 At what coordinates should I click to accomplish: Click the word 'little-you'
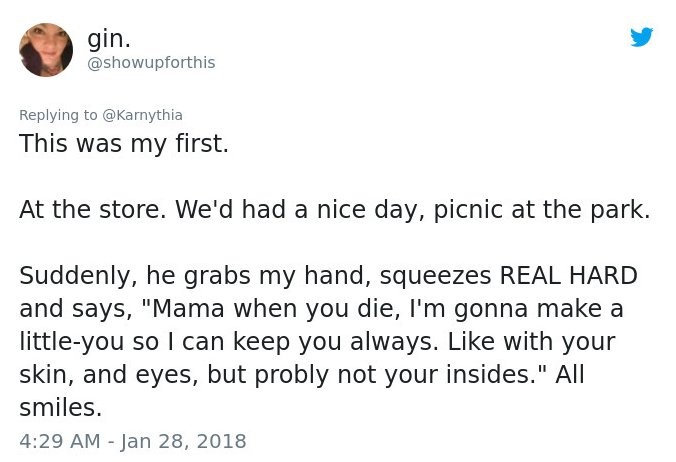(72, 342)
